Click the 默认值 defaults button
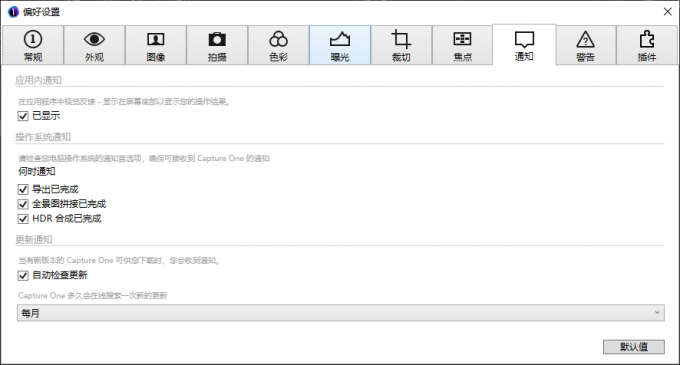This screenshot has height=365, width=680. (634, 347)
